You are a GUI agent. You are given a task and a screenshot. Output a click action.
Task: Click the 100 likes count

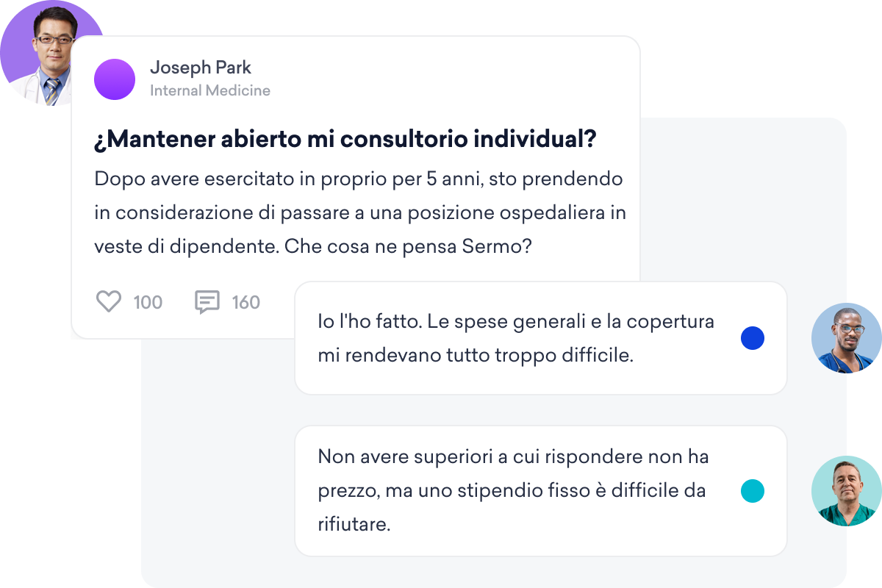tap(148, 302)
